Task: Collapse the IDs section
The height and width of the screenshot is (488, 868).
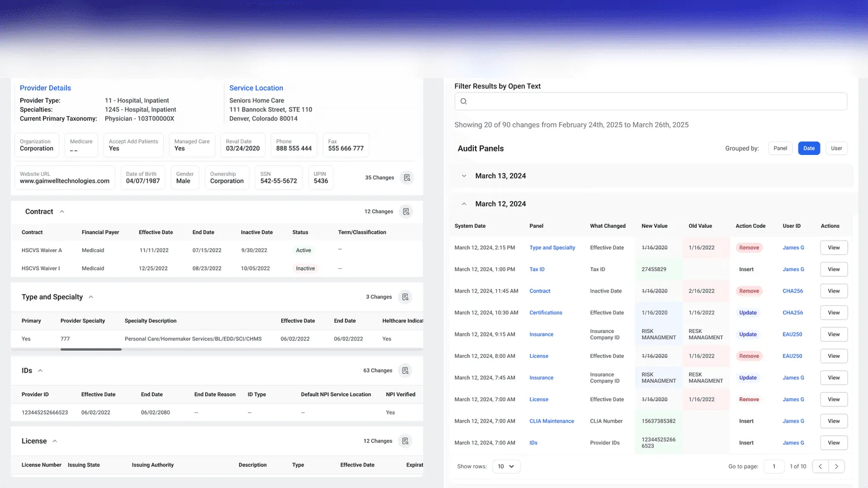Action: coord(40,371)
